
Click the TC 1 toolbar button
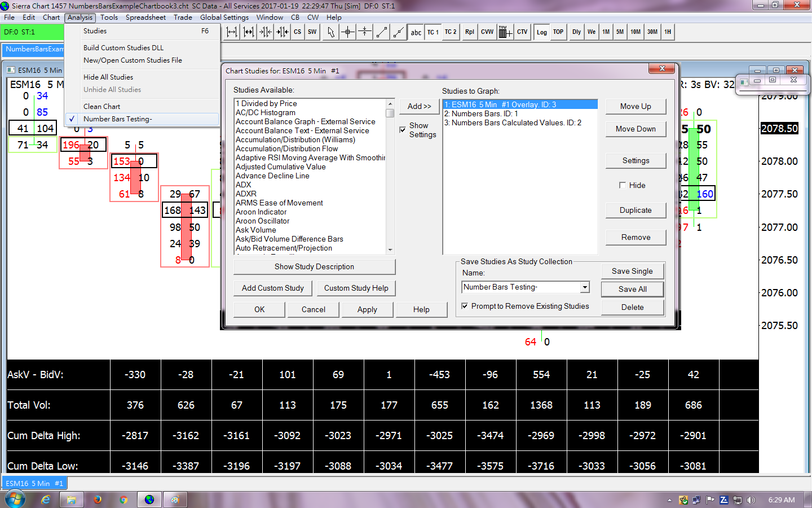point(433,32)
